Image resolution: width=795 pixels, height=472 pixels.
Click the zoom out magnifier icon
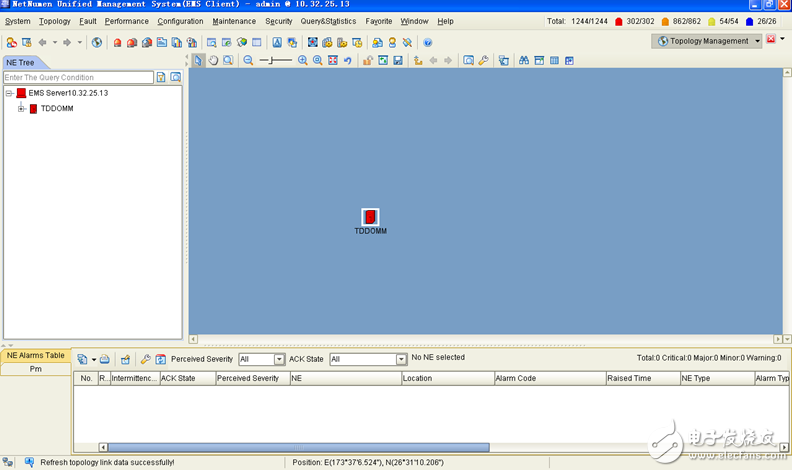point(249,61)
